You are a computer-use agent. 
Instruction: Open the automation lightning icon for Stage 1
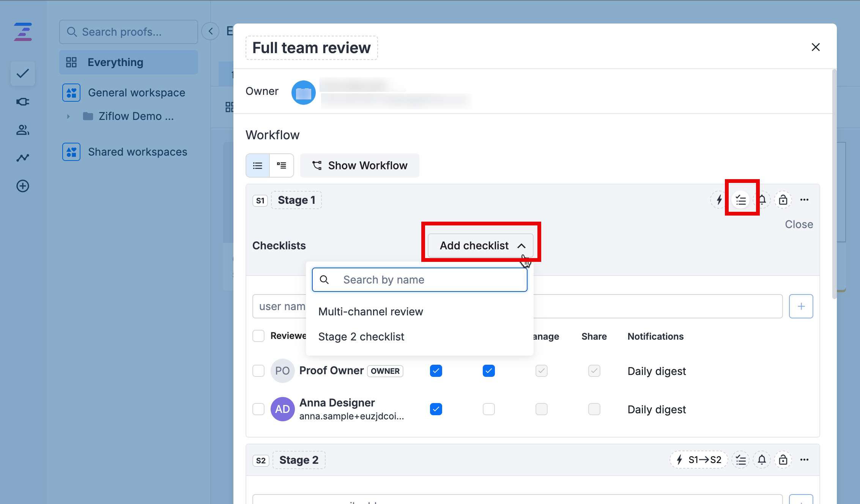pyautogui.click(x=718, y=200)
